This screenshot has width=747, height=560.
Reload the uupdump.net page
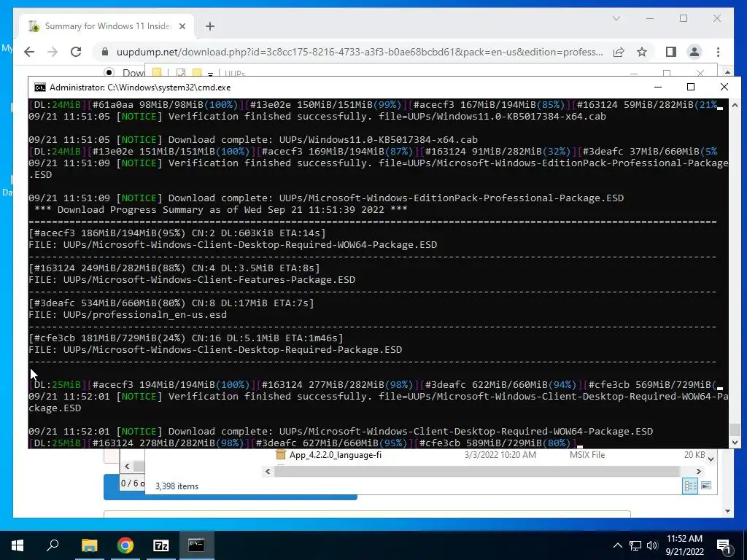76,52
